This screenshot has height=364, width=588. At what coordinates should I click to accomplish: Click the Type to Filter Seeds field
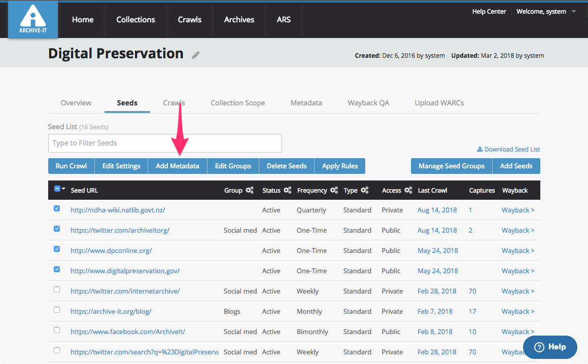tap(165, 143)
